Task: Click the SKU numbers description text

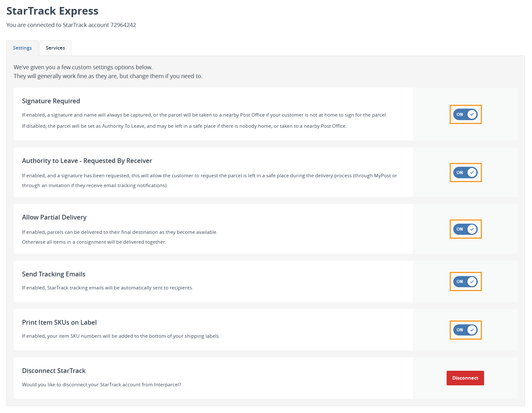Action: [x=121, y=336]
